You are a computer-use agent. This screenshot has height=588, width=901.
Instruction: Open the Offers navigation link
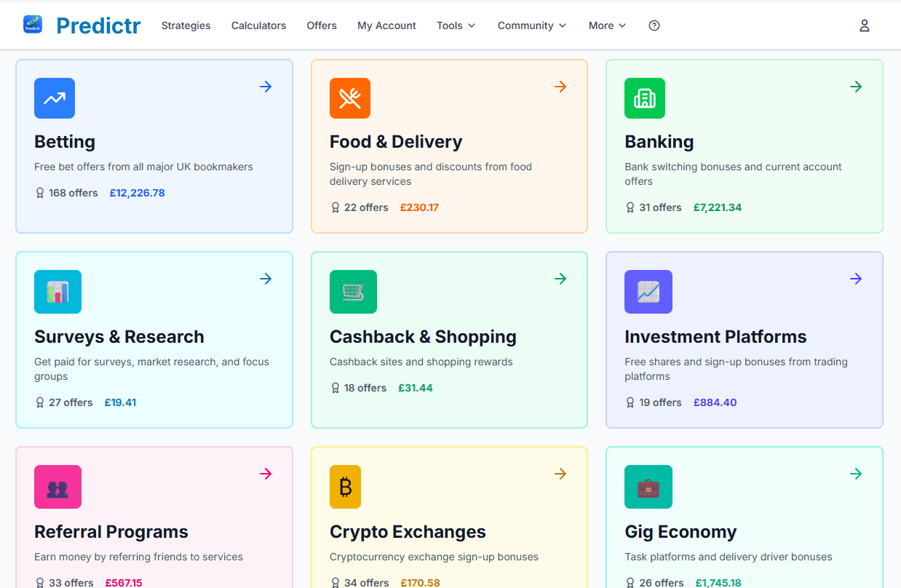(322, 25)
